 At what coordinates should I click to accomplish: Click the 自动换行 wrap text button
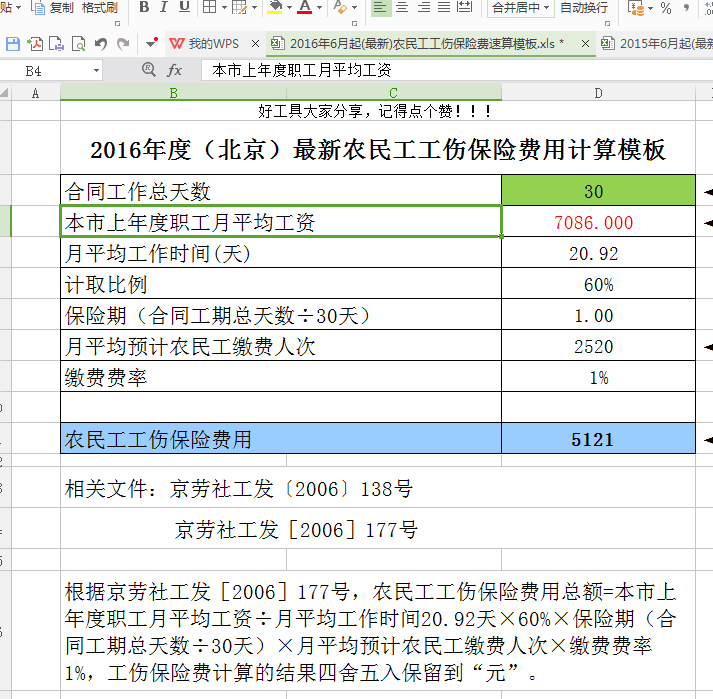584,7
